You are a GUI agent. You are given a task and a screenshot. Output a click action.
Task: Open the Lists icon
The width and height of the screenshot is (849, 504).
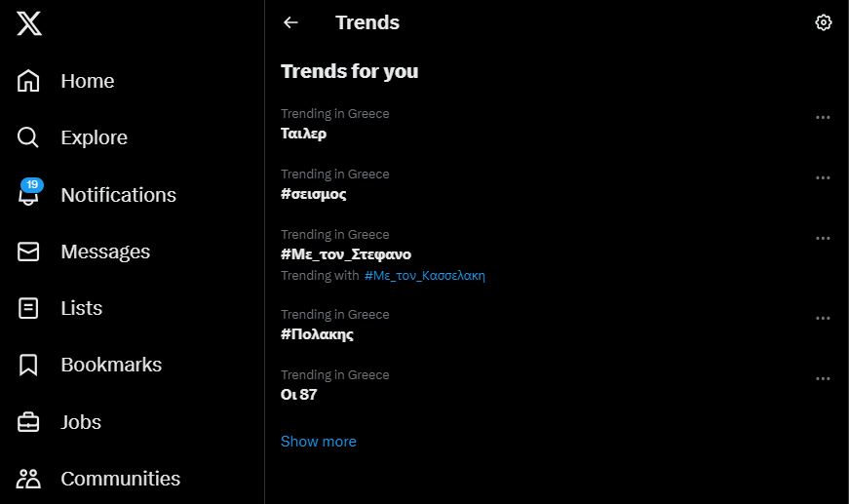pyautogui.click(x=29, y=308)
